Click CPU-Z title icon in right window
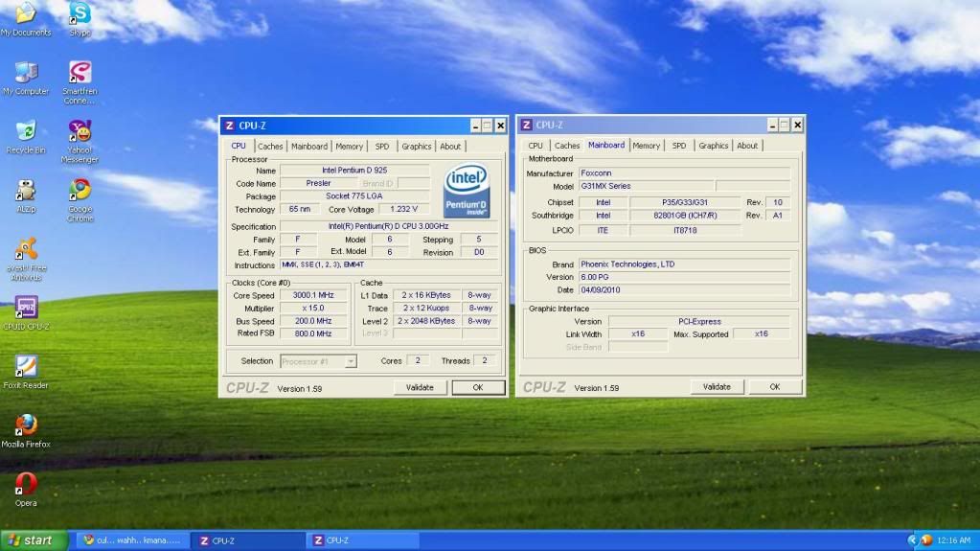This screenshot has height=551, width=980. pos(526,126)
